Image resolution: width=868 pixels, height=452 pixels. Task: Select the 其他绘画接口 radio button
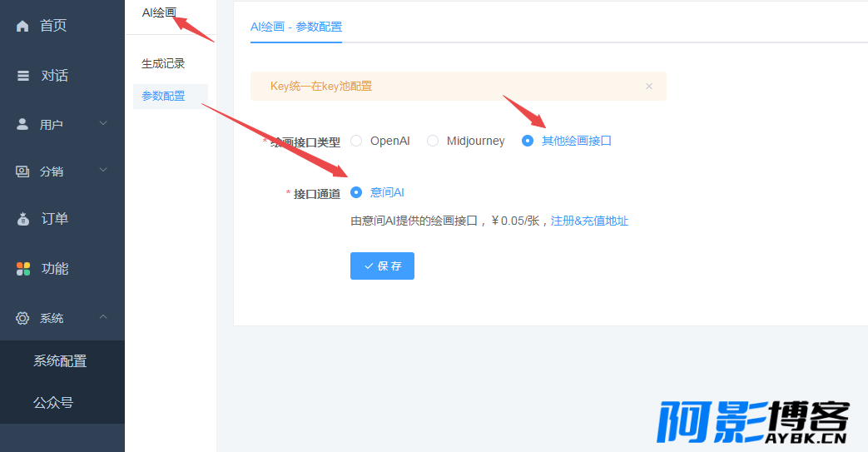pyautogui.click(x=528, y=141)
